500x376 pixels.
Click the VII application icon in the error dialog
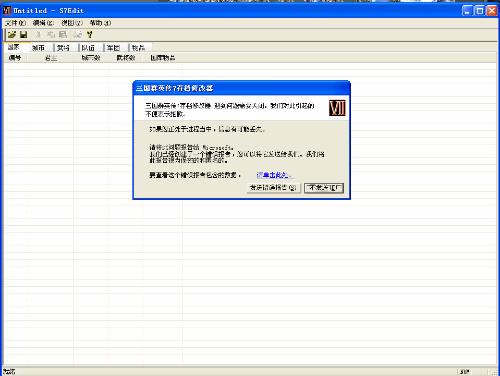coord(337,108)
